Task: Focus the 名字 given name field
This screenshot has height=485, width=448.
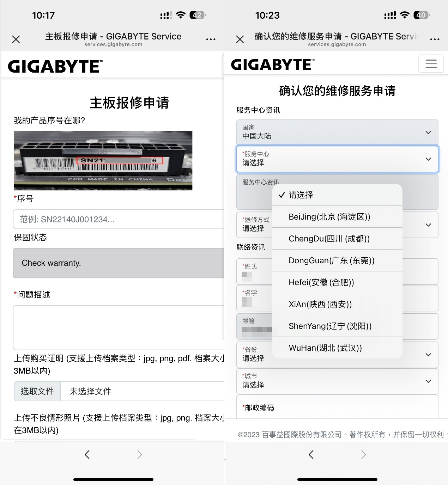Action: [337, 298]
